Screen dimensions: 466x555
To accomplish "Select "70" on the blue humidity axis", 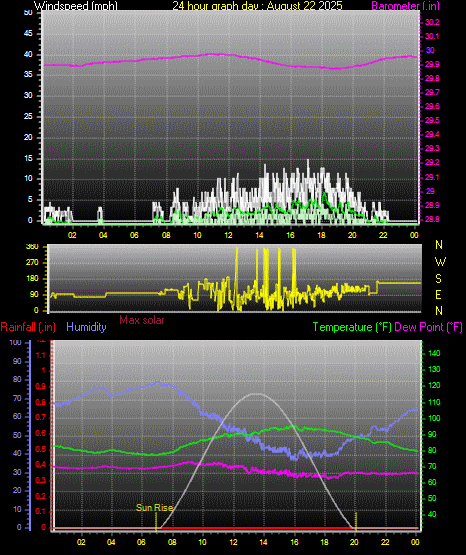I will point(17,399).
